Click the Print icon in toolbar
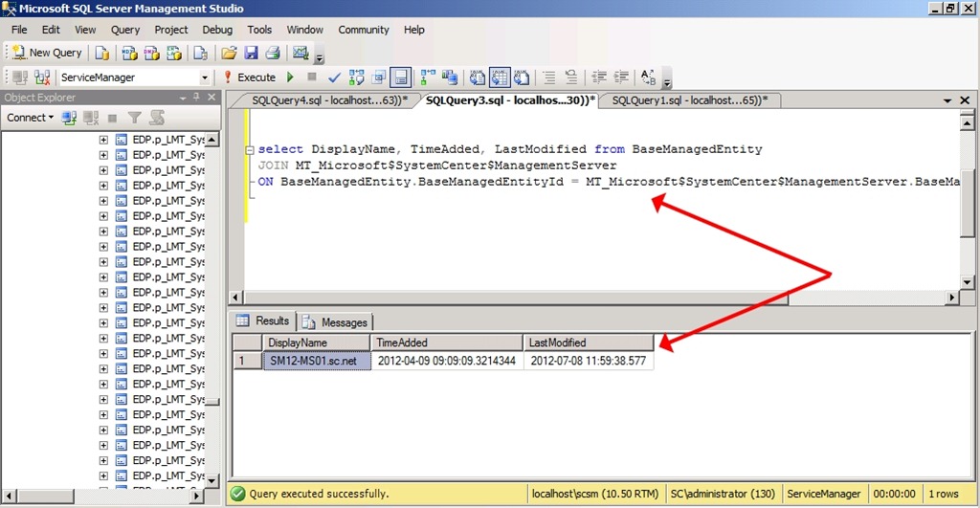 pyautogui.click(x=273, y=53)
